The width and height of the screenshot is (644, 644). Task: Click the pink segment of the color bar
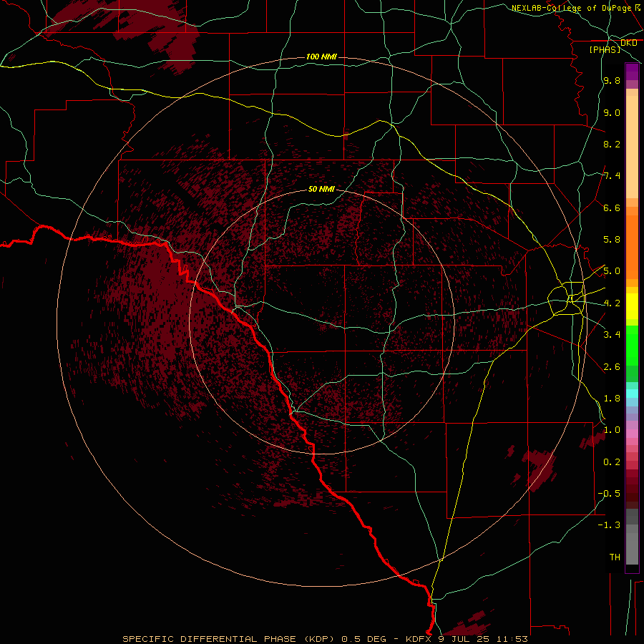click(x=632, y=434)
